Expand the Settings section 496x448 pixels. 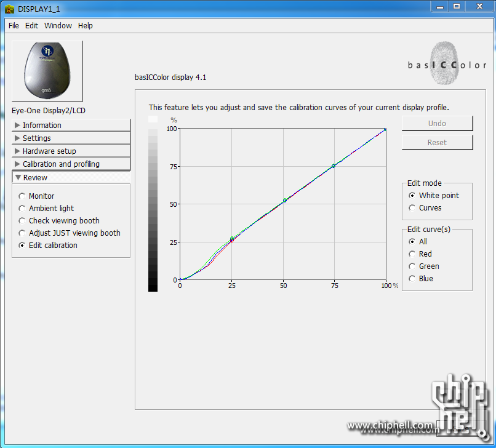click(71, 138)
